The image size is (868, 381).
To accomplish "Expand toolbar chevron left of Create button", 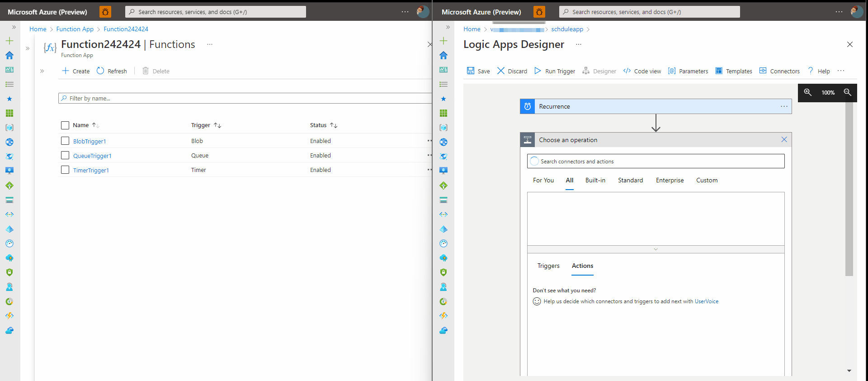I will click(x=42, y=71).
